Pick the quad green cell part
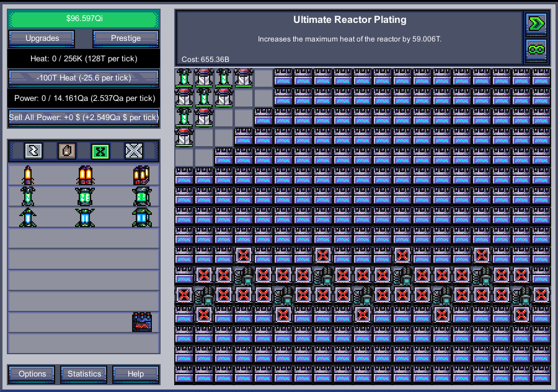 (x=141, y=196)
